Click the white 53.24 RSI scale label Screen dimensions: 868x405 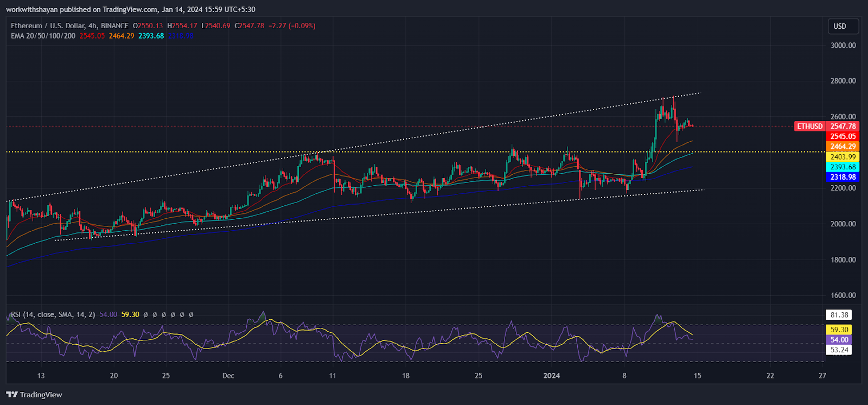point(839,350)
